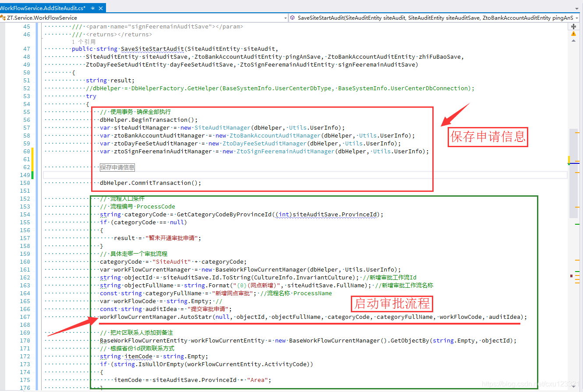Screen dimensions: 583x392
Task: Click 'SaveSiteStartAudit' method name on line 47
Action: click(152, 49)
